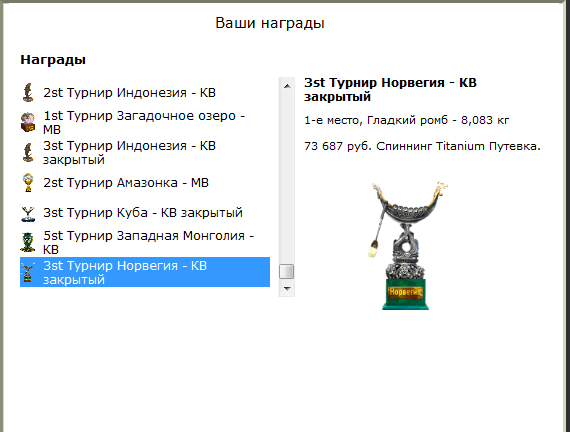
Task: Click the trophy icon for 2st Турнир Амазонка
Action: coord(28,182)
